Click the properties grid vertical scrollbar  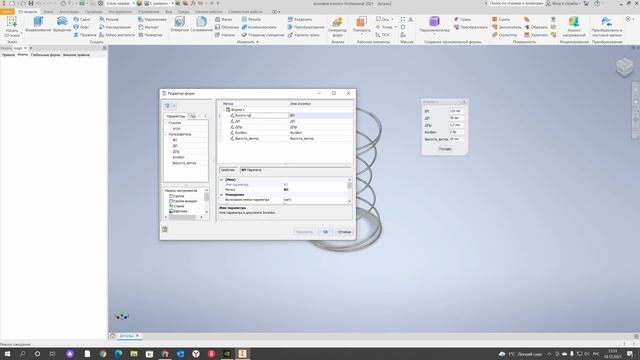point(349,190)
